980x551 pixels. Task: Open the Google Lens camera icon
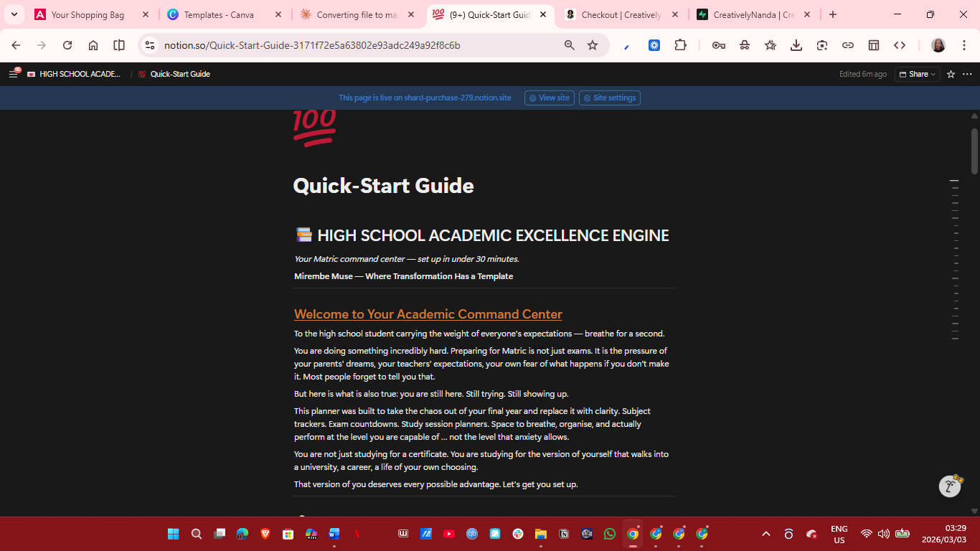822,44
